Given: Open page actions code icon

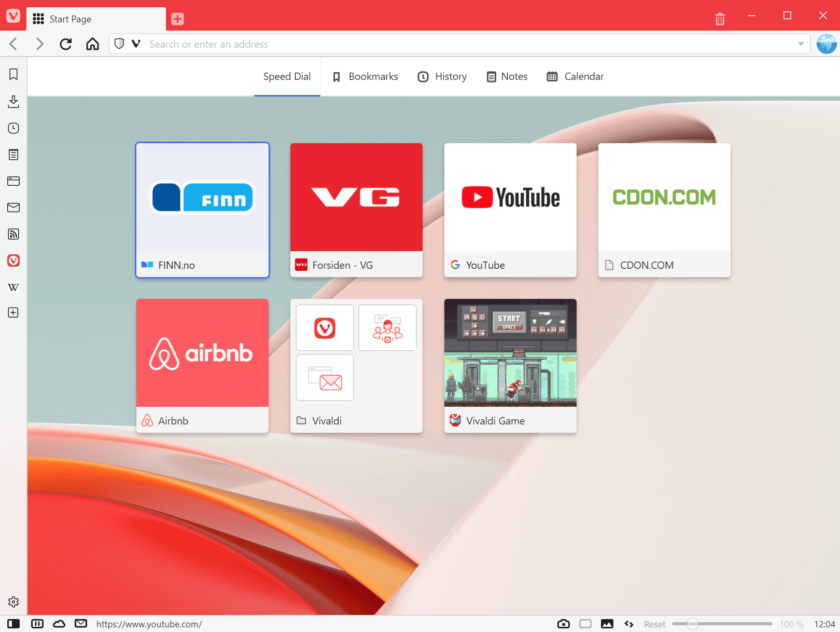Looking at the screenshot, I should click(x=629, y=624).
